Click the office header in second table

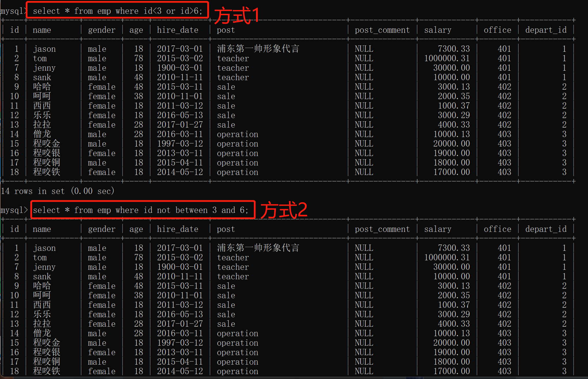(x=497, y=229)
